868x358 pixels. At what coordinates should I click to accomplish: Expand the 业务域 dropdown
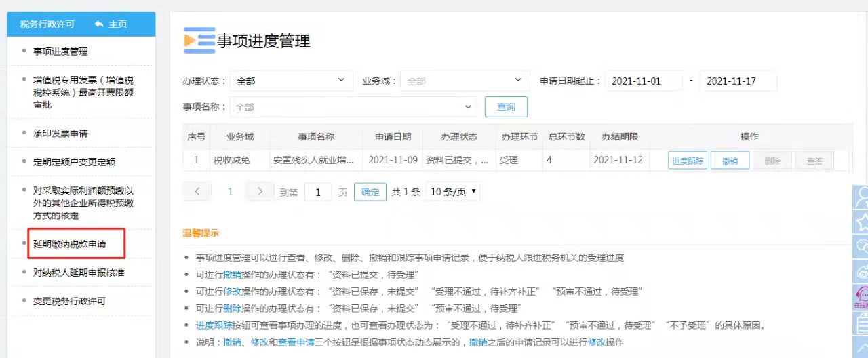click(465, 81)
